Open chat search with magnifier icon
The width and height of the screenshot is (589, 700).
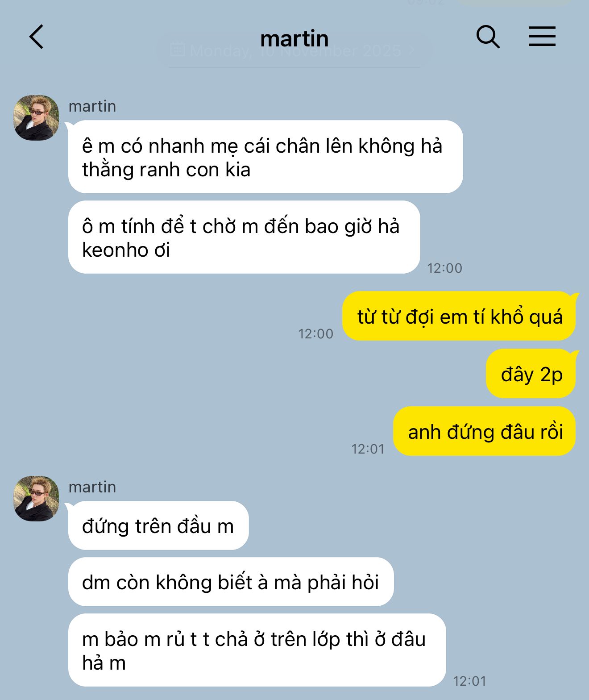click(x=488, y=37)
